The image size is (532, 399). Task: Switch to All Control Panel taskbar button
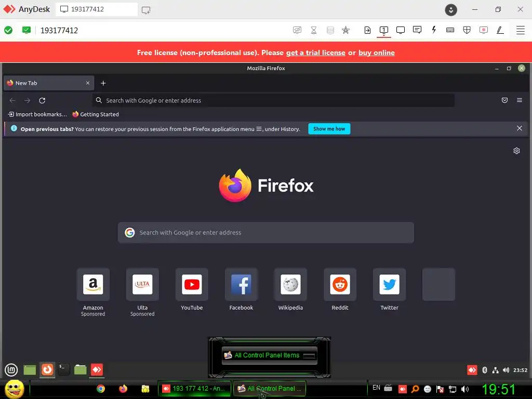pyautogui.click(x=270, y=389)
